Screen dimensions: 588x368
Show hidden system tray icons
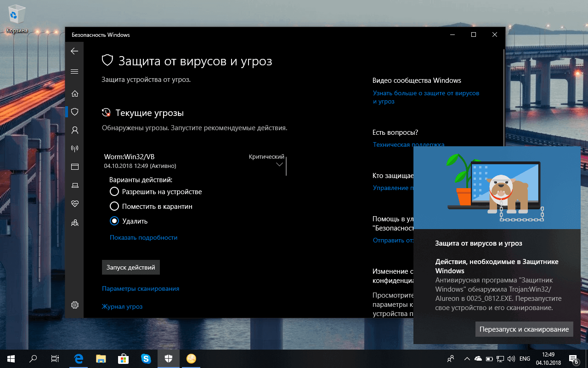[x=467, y=358]
